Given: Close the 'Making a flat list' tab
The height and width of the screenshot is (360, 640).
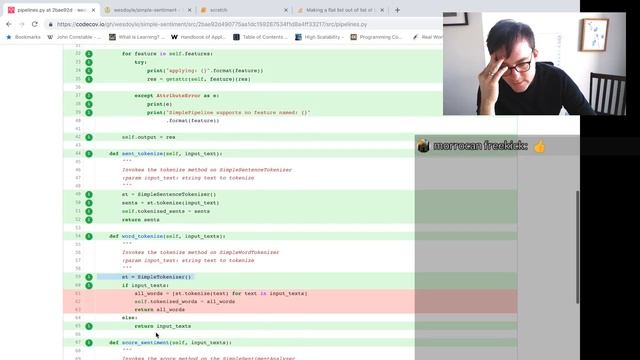Looking at the screenshot, I should (x=382, y=10).
